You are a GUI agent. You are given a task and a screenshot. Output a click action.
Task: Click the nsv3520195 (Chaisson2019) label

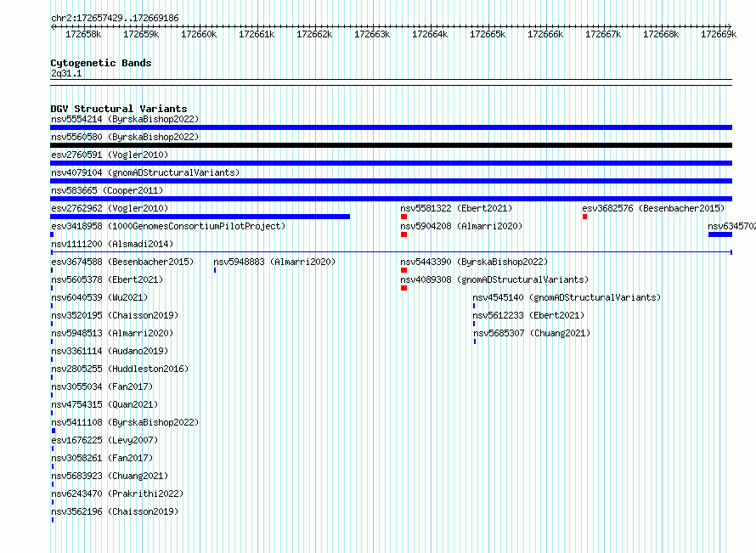[115, 315]
